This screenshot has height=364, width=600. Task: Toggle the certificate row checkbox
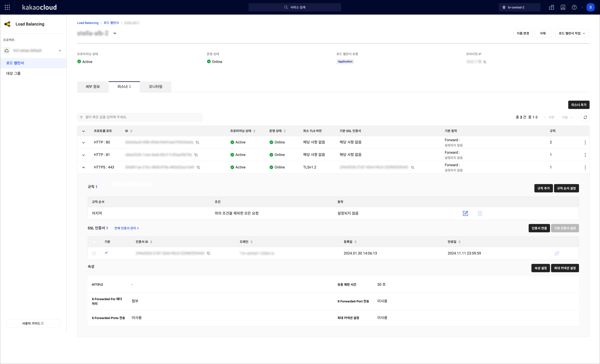[x=94, y=253]
